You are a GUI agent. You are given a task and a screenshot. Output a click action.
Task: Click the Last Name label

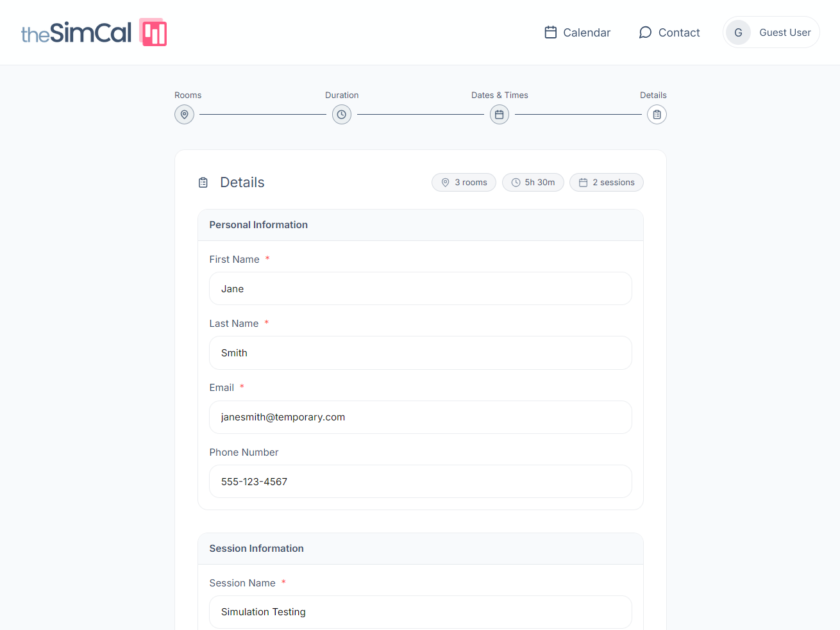coord(234,324)
